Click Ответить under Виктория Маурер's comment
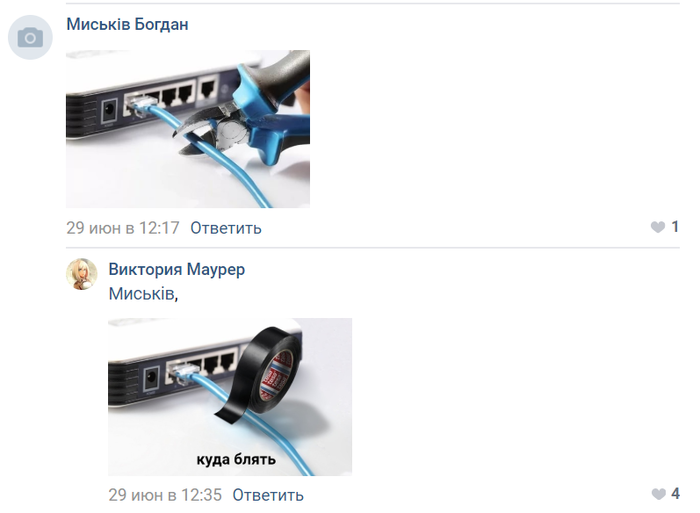This screenshot has height=513, width=700. point(268,495)
